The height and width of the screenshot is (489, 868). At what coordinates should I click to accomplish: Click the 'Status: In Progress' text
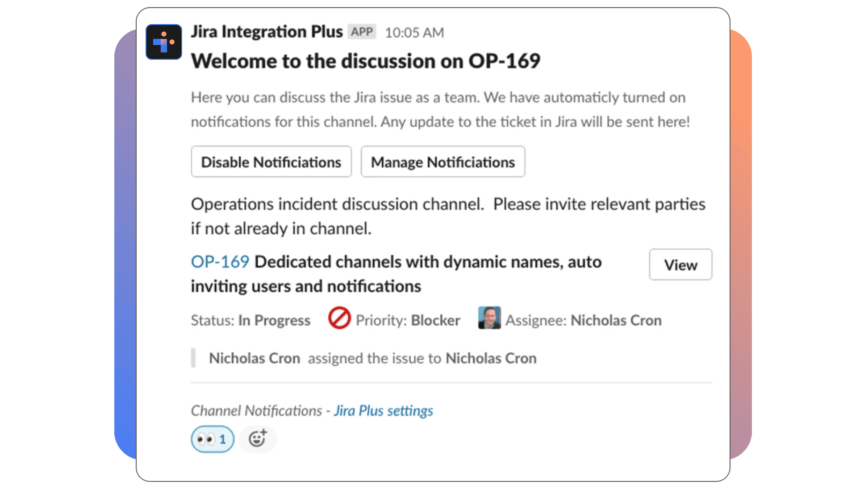tap(250, 320)
